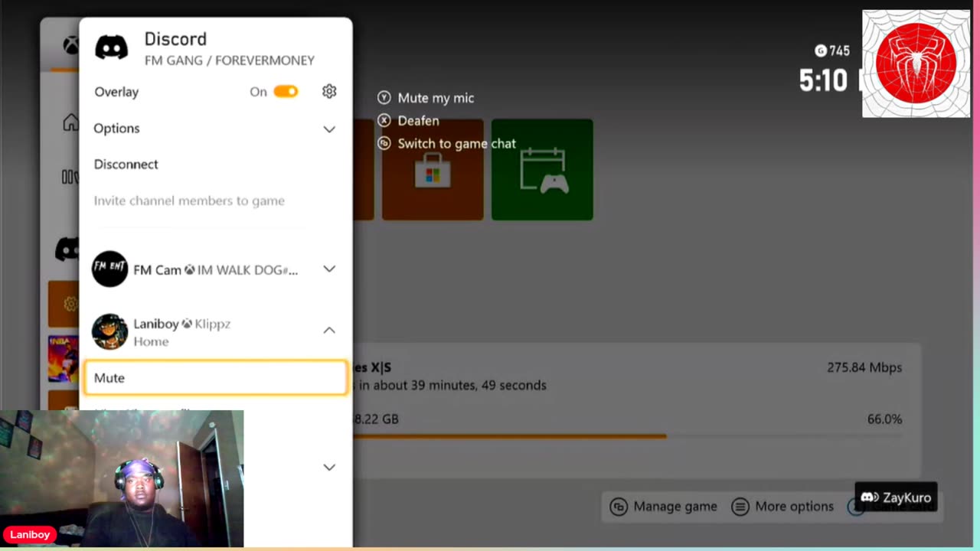The width and height of the screenshot is (980, 551).
Task: Open the Microsoft Store tile
Action: tap(433, 170)
